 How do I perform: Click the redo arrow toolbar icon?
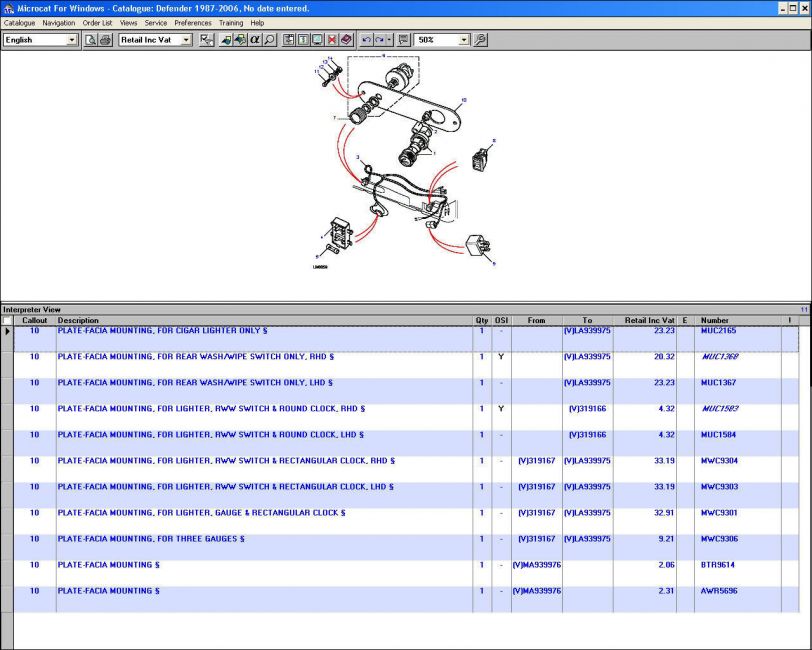(x=380, y=40)
